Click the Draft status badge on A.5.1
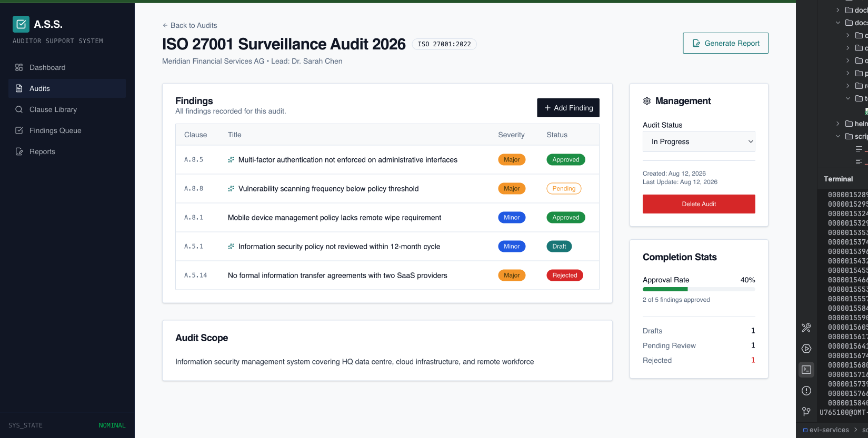Viewport: 868px width, 438px height. (559, 247)
